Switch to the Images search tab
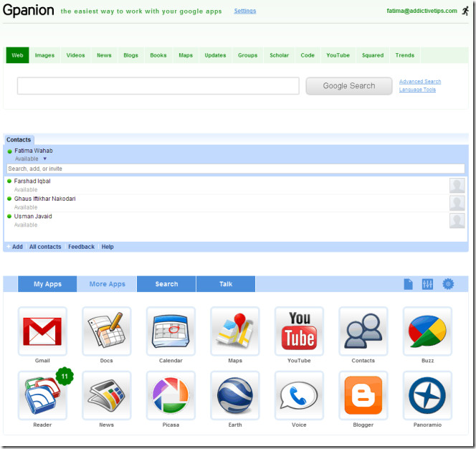This screenshot has width=476, height=449. (44, 55)
